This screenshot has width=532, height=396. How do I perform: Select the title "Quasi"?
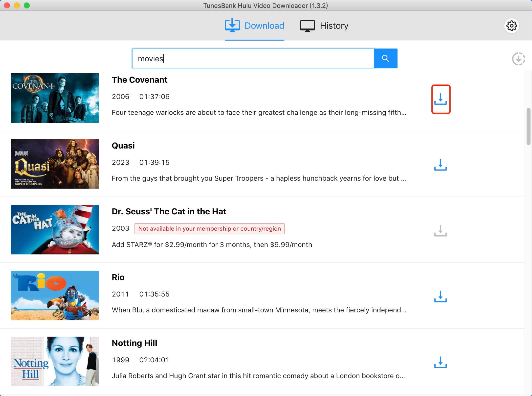point(123,146)
